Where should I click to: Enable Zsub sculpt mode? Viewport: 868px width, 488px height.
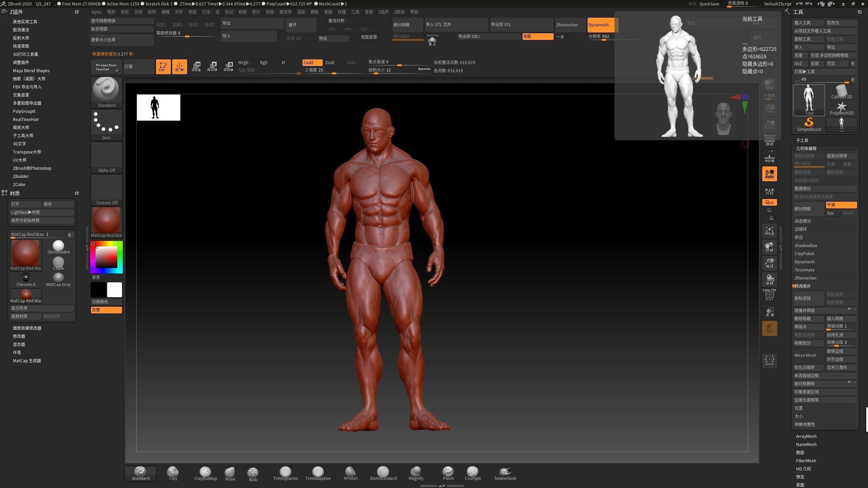tap(334, 63)
